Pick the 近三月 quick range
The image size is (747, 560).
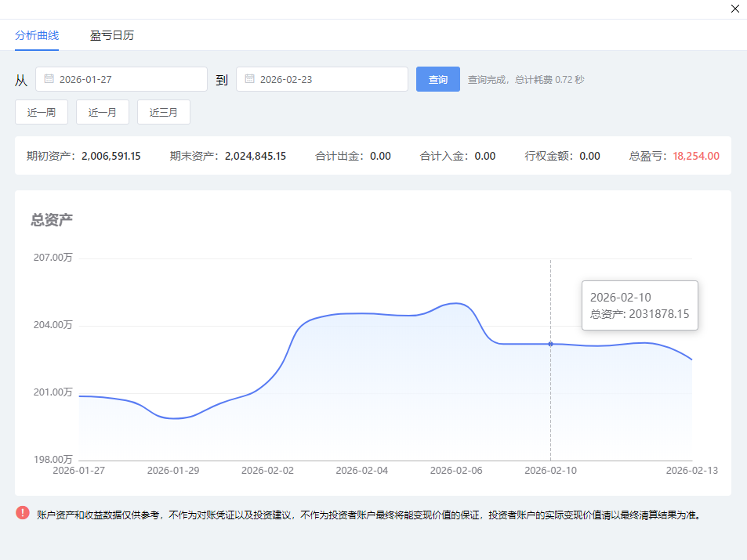pyautogui.click(x=164, y=112)
